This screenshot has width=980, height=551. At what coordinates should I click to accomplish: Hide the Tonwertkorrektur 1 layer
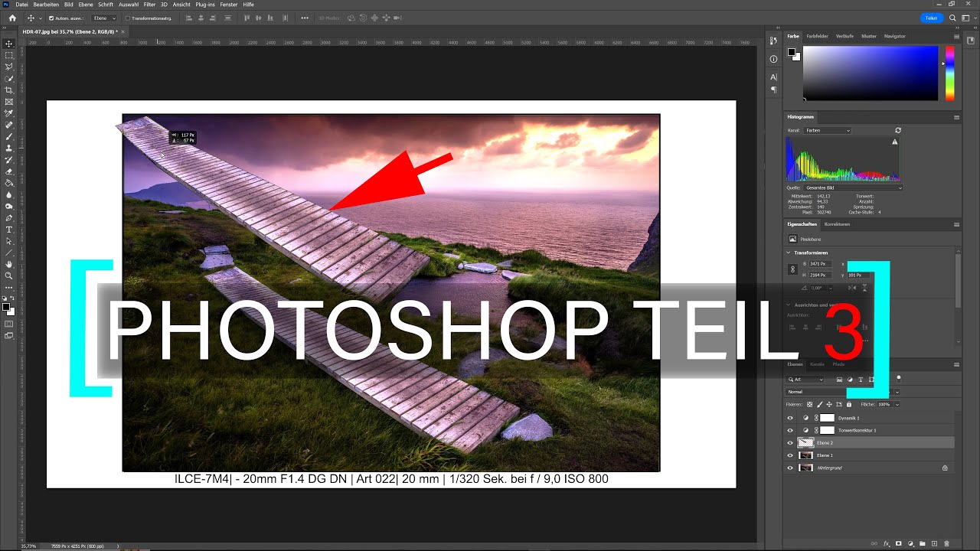pyautogui.click(x=790, y=430)
